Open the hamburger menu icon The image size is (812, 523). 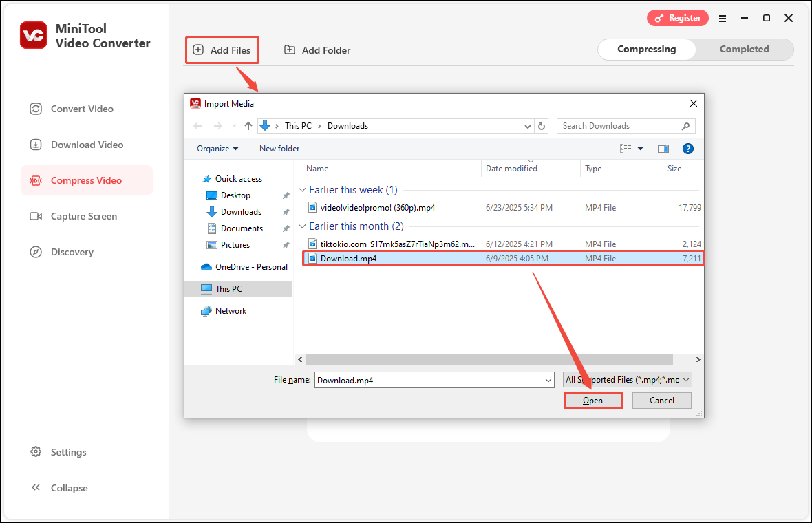click(x=723, y=18)
